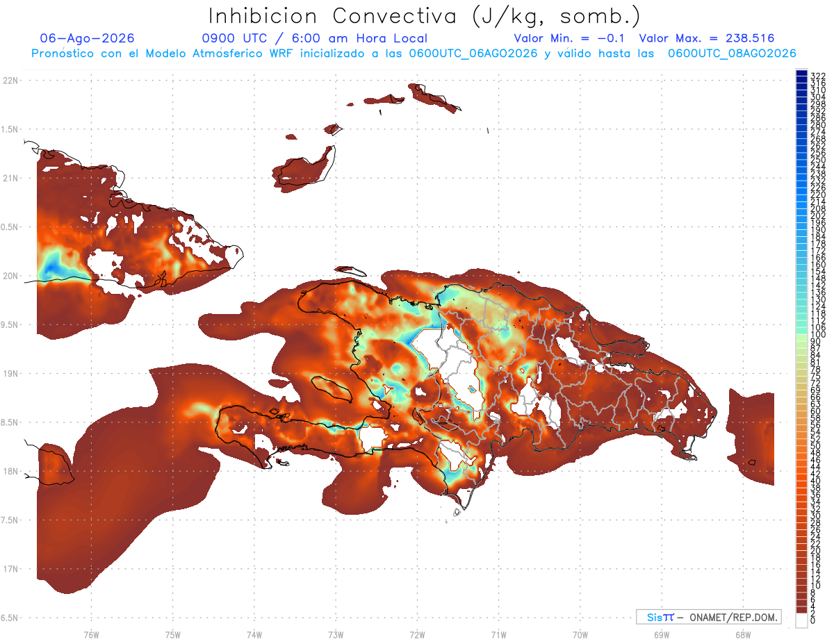Click the "75W" longitude label
The width and height of the screenshot is (834, 644).
[173, 634]
